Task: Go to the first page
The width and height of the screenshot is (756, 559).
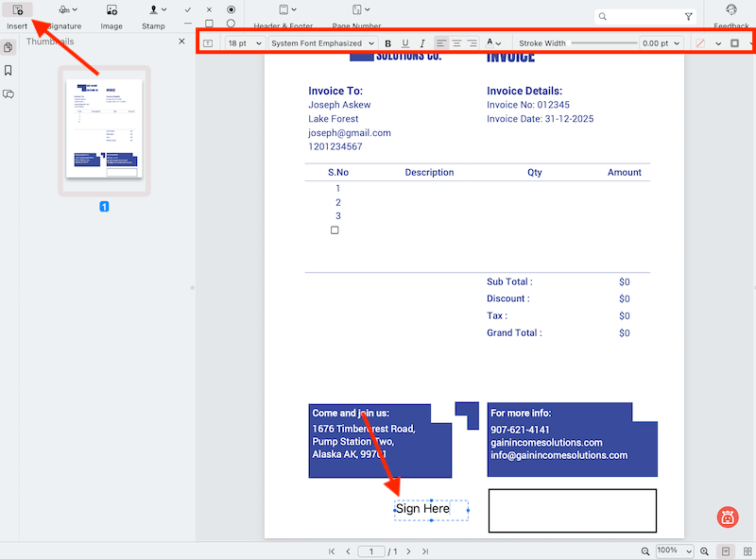Action: click(x=332, y=551)
